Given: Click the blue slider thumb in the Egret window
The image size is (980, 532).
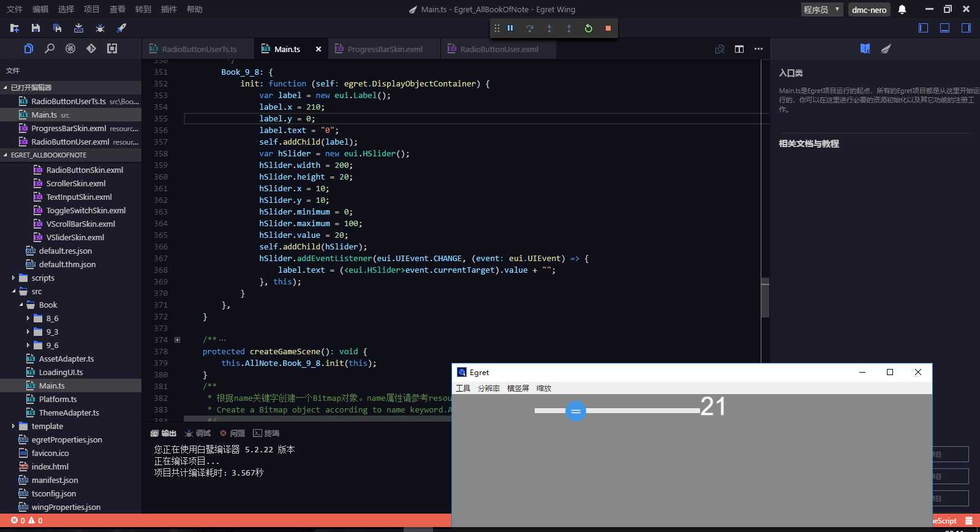Looking at the screenshot, I should (575, 411).
